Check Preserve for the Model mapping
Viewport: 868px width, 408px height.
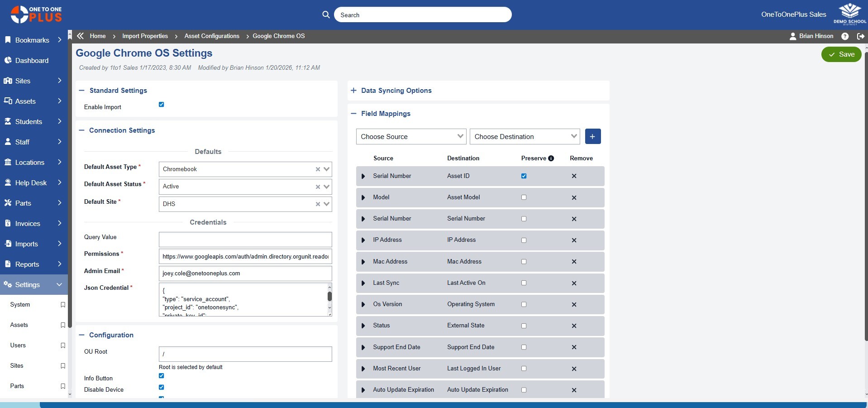click(524, 197)
